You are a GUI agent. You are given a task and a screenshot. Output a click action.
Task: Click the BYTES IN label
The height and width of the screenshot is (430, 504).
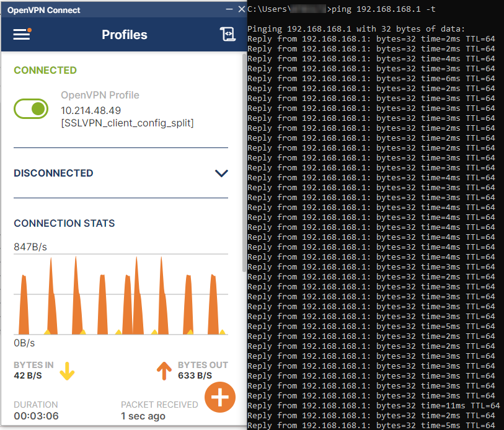[33, 365]
